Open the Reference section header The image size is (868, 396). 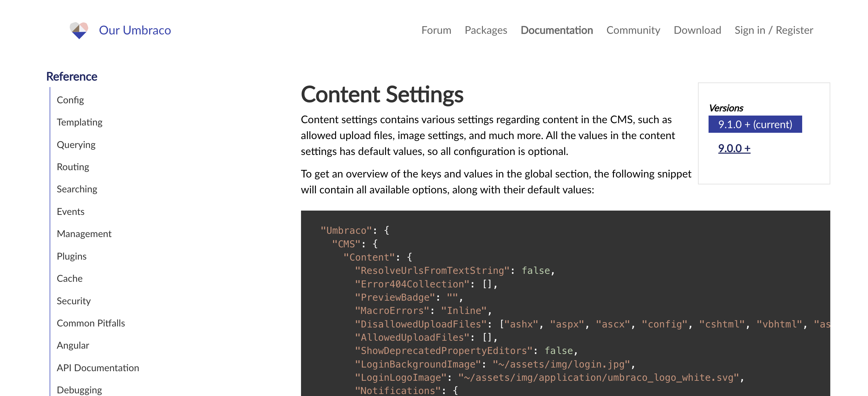(71, 76)
